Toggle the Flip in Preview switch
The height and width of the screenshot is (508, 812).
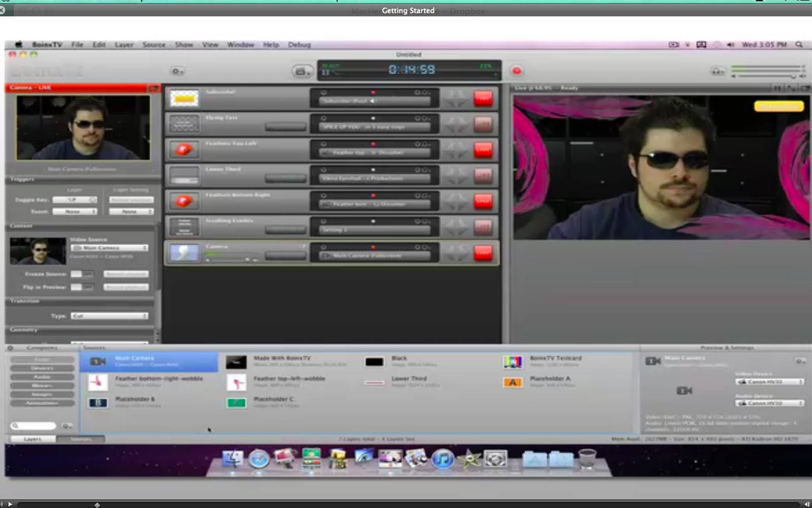[x=82, y=287]
